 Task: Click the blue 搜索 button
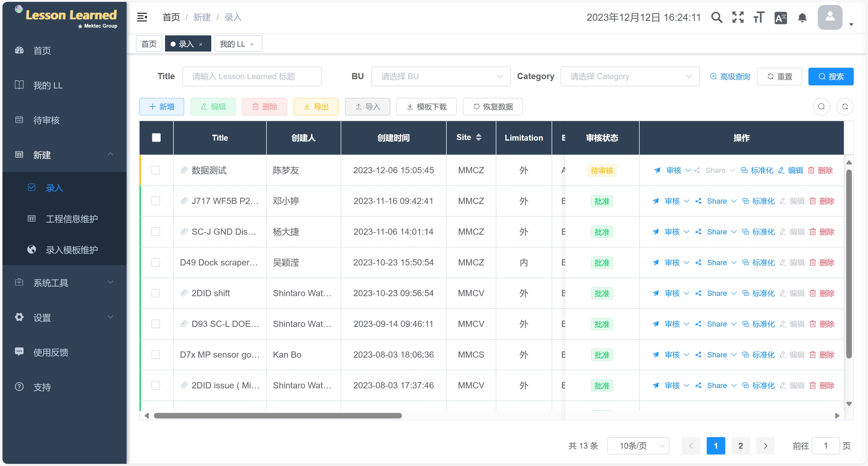click(x=830, y=77)
